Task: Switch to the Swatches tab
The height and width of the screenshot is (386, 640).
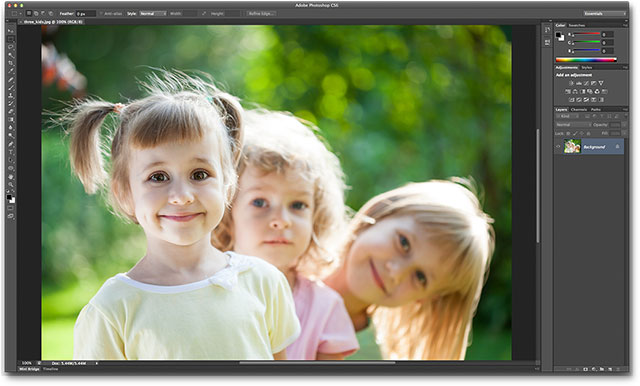Action: [x=577, y=25]
